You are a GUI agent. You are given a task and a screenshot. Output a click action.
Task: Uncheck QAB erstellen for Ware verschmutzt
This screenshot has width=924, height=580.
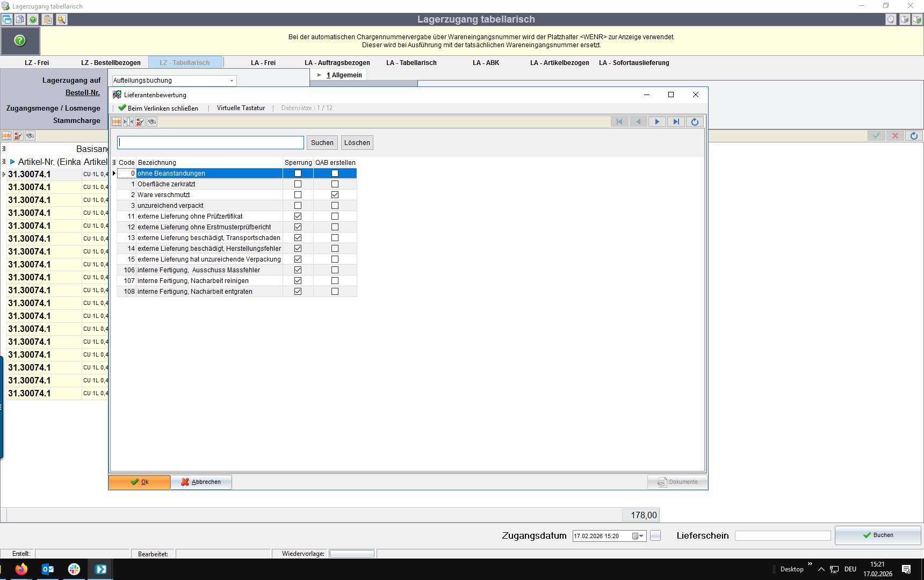point(335,195)
